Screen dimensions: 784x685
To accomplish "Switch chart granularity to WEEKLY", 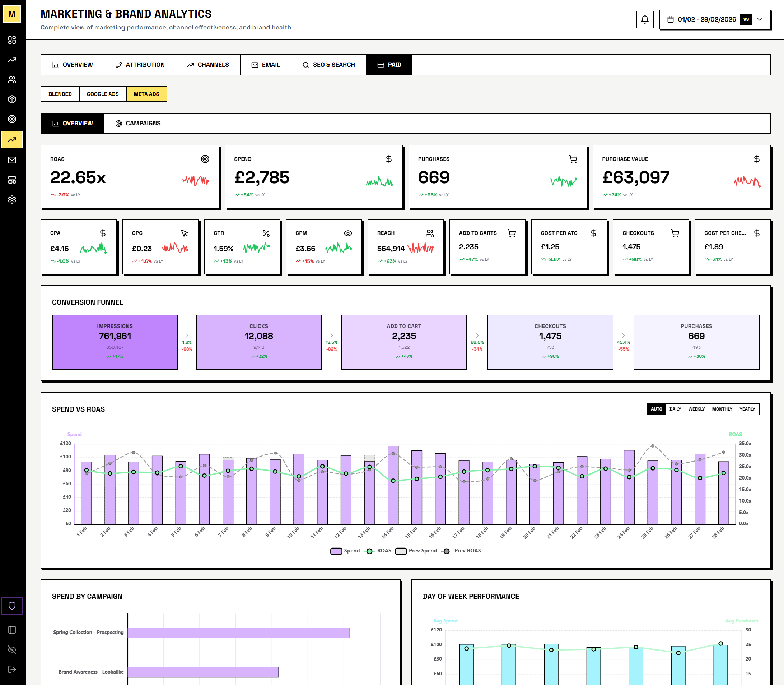I will [696, 409].
